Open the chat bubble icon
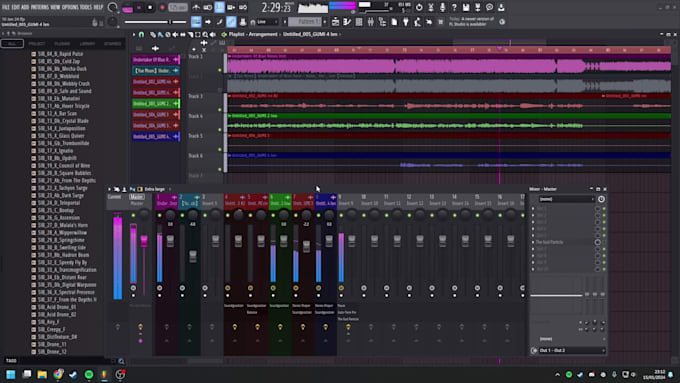680x383 pixels. (489, 7)
